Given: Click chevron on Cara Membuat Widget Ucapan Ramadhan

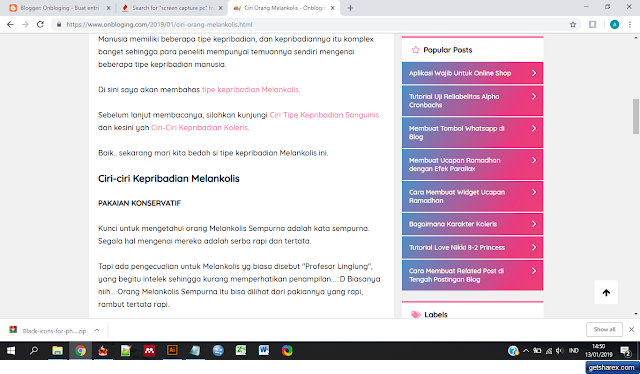Looking at the screenshot, I should pos(534,192).
